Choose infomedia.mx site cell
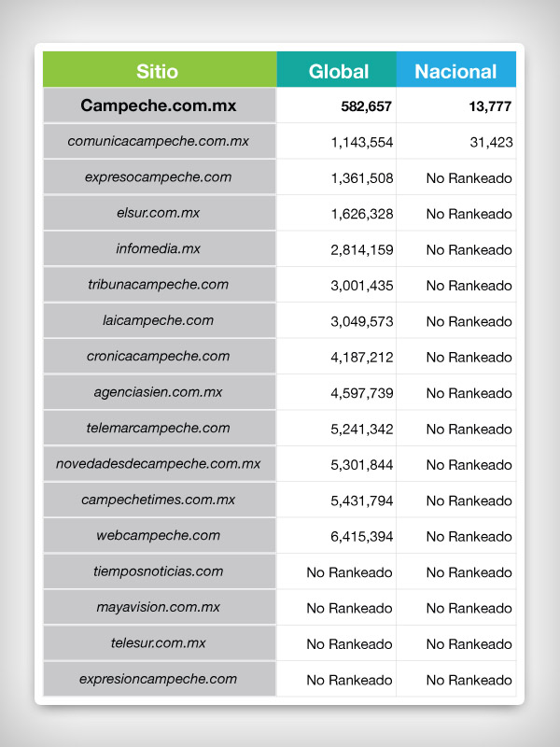 (160, 248)
